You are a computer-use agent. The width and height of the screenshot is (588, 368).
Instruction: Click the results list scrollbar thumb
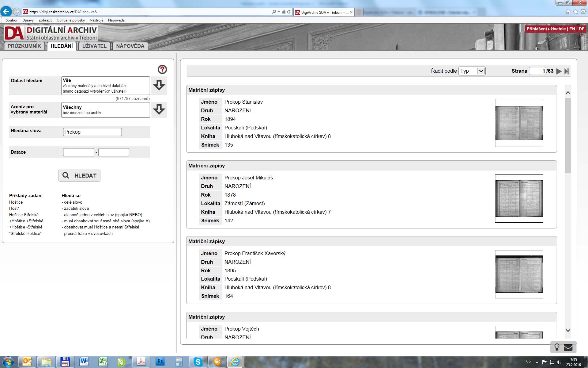(568, 135)
